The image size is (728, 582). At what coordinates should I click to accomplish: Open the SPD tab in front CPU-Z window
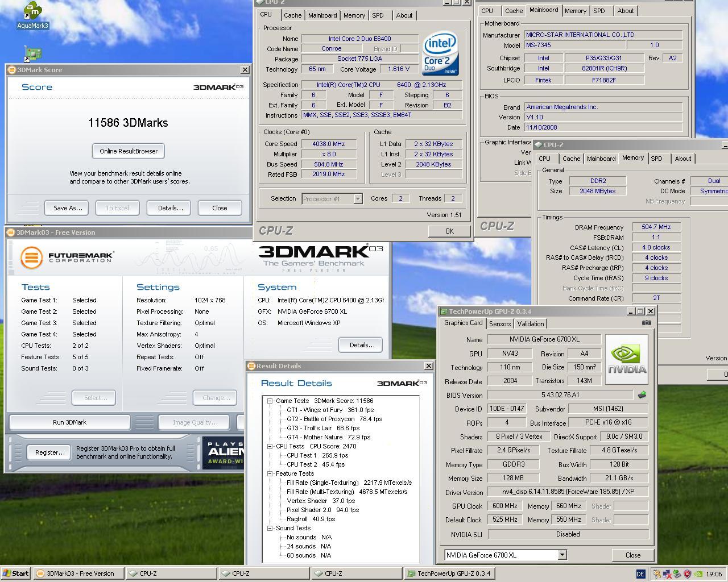[378, 15]
